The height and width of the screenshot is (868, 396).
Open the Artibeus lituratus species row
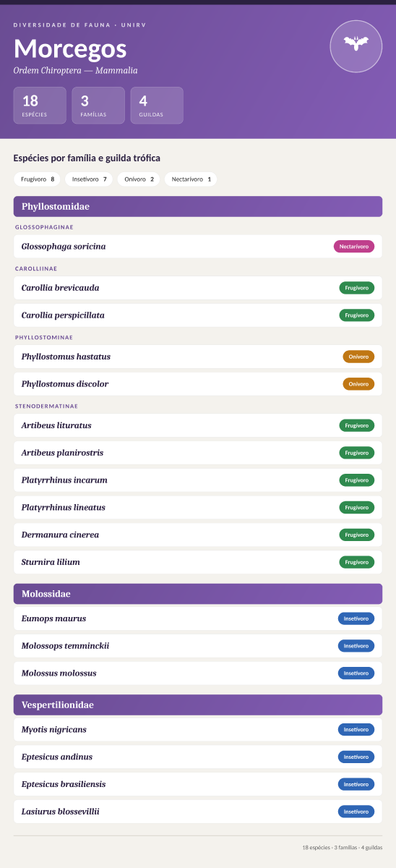point(198,425)
